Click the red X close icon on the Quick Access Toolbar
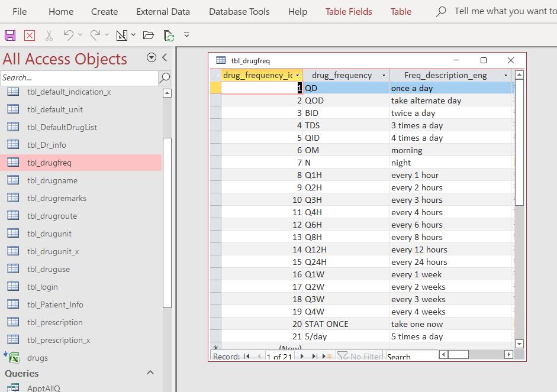Viewport: 557px width, 392px height. tap(29, 35)
